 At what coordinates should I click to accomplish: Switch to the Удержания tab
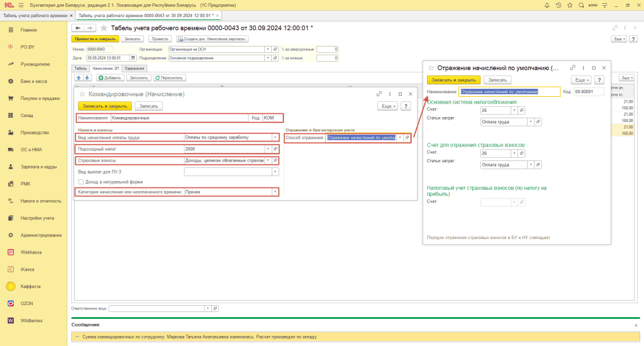pos(135,69)
